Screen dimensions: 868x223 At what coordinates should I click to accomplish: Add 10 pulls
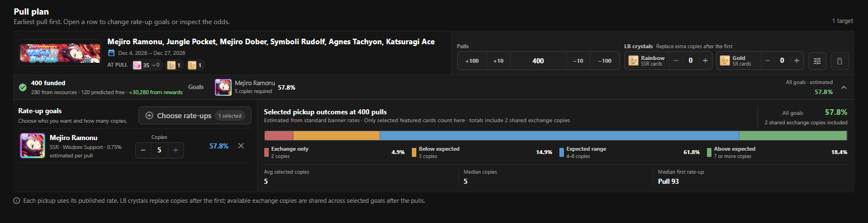[x=498, y=61]
